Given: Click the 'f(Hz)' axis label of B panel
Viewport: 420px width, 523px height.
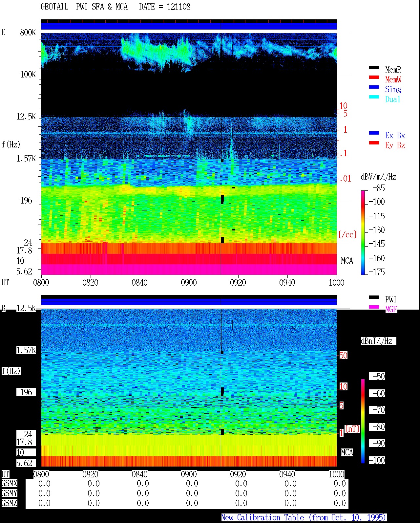Looking at the screenshot, I should coord(11,371).
